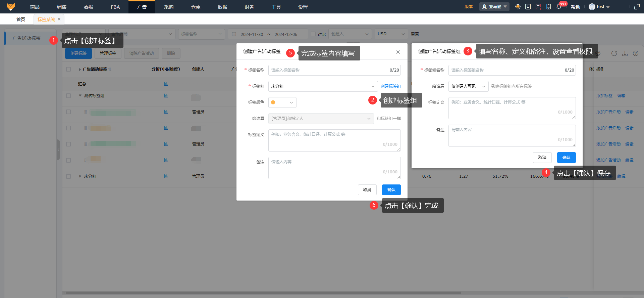Open the 创建人 filter dropdown
This screenshot has width=644, height=298.
(x=350, y=34)
